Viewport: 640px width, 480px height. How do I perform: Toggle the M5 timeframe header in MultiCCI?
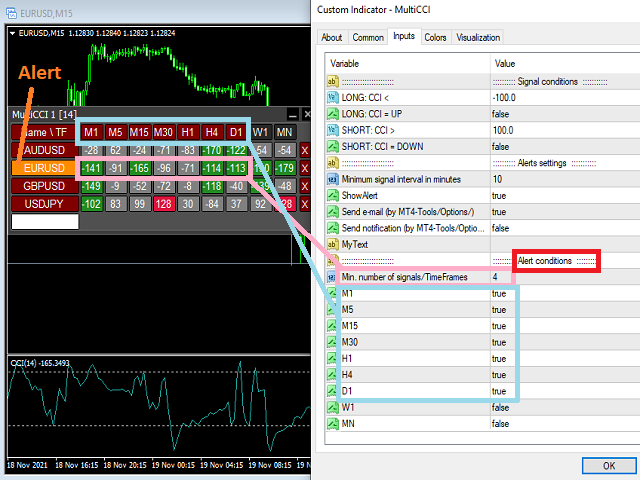116,133
